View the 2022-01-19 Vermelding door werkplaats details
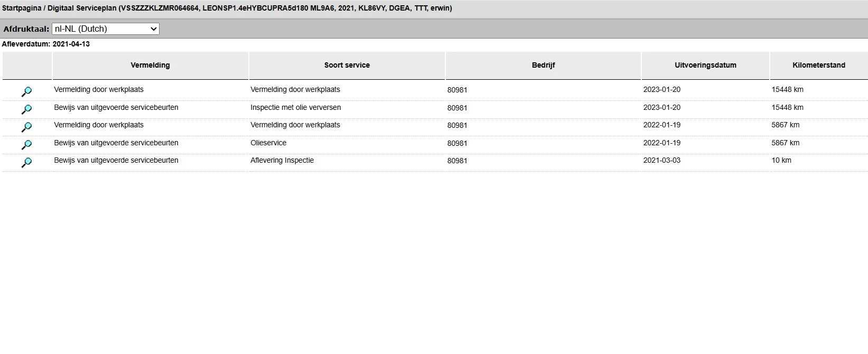 pos(26,127)
